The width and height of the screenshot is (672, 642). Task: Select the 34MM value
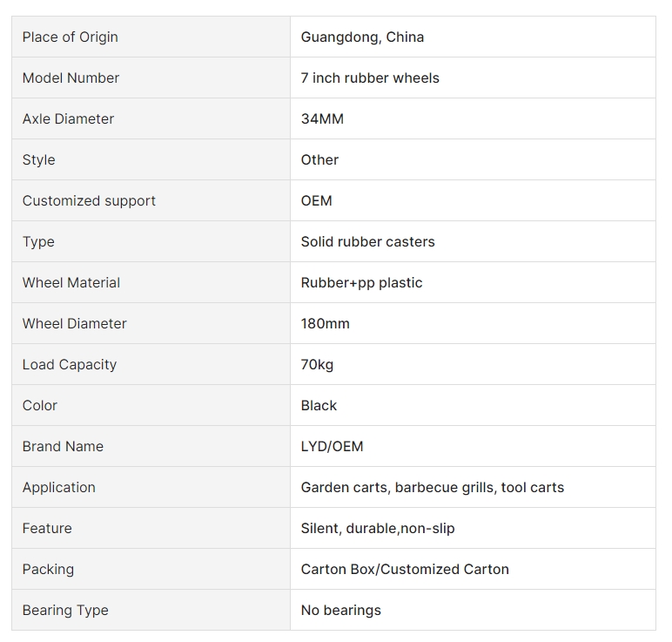point(322,118)
